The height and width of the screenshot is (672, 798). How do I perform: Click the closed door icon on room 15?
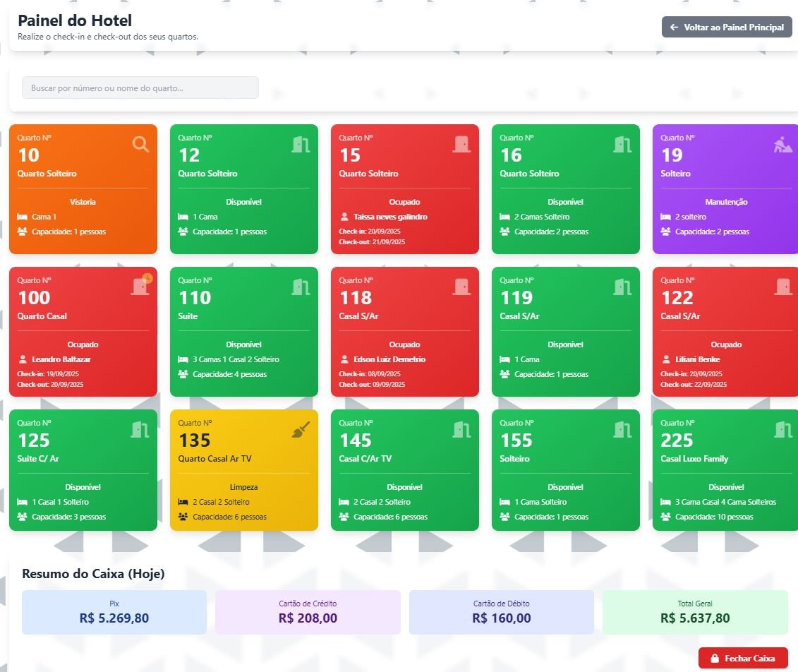point(461,144)
